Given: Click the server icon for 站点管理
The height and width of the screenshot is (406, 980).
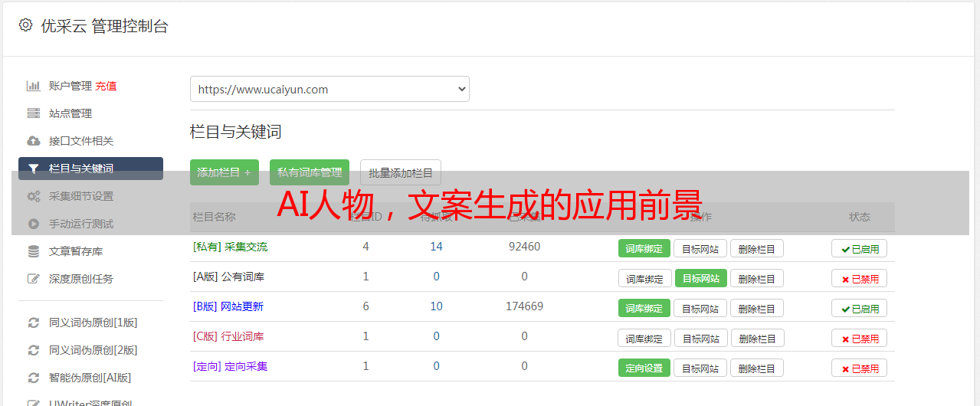Looking at the screenshot, I should click(34, 113).
